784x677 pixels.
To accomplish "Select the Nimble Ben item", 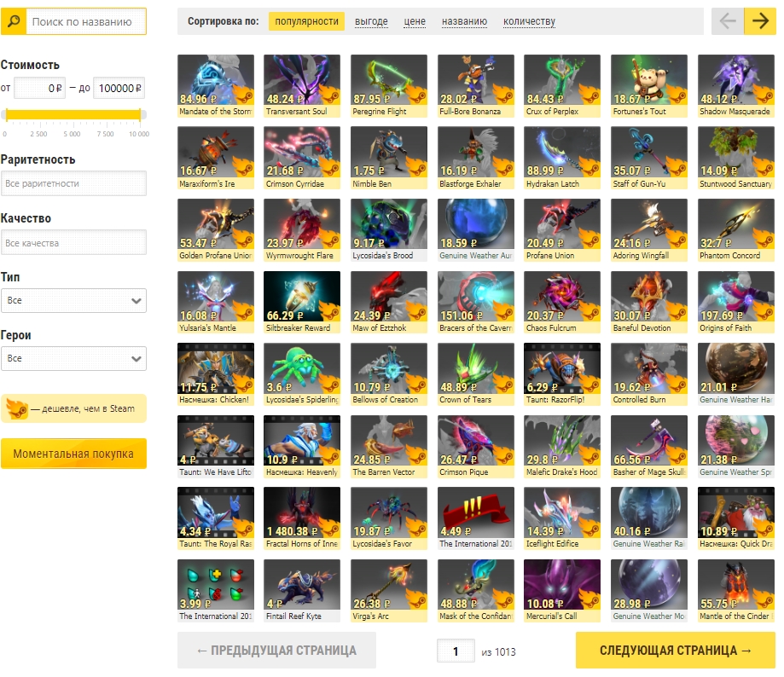I will (389, 158).
